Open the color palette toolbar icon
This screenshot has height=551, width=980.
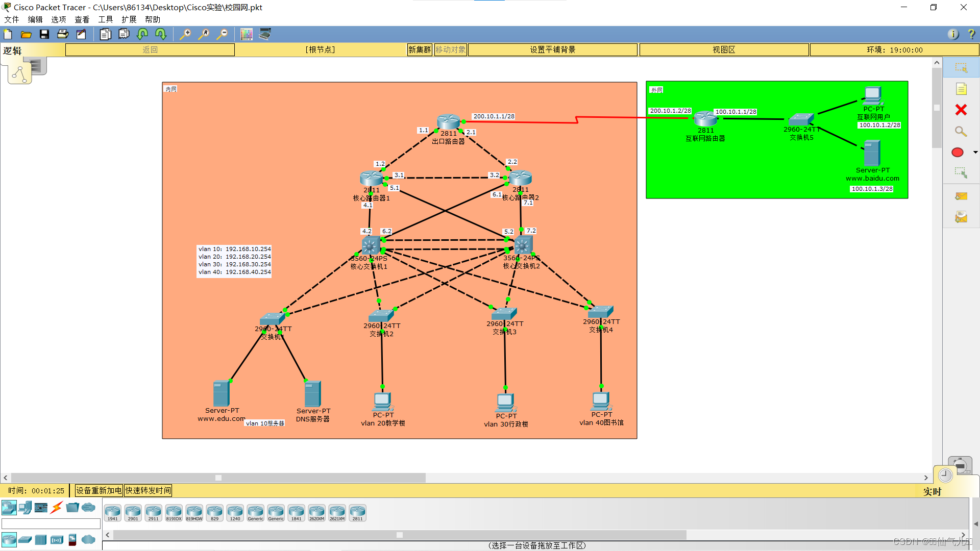[x=247, y=34]
